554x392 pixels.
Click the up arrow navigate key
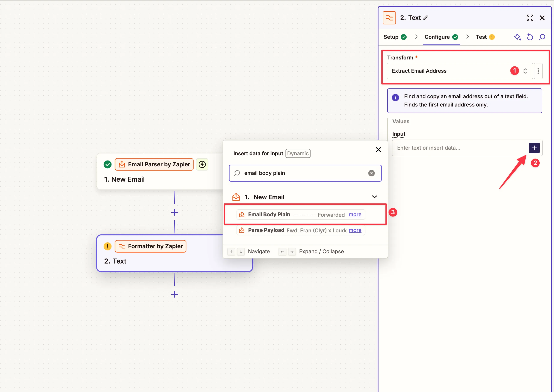coord(231,252)
